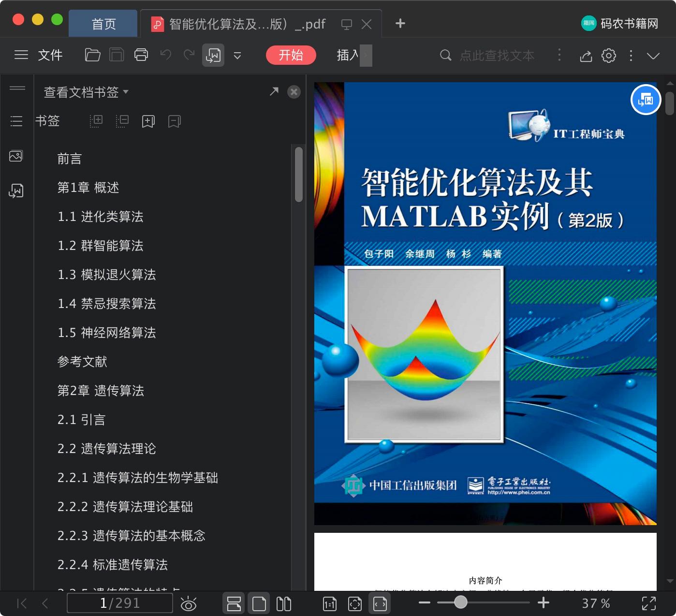
Task: Toggle eye protection mode icon
Action: pos(189,603)
